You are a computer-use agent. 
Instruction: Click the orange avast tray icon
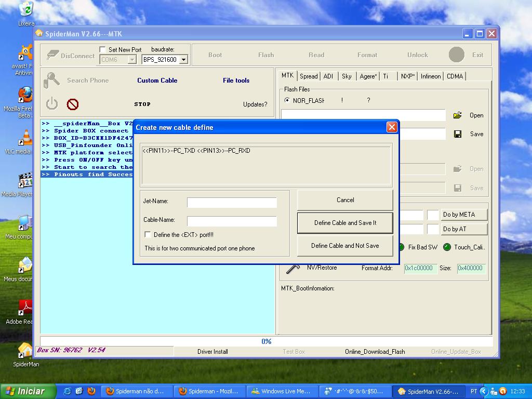(503, 391)
